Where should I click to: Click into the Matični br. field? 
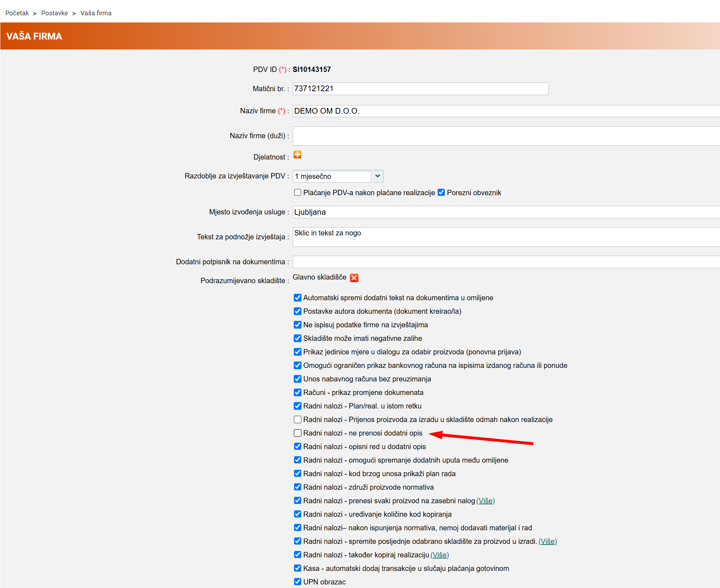(420, 89)
